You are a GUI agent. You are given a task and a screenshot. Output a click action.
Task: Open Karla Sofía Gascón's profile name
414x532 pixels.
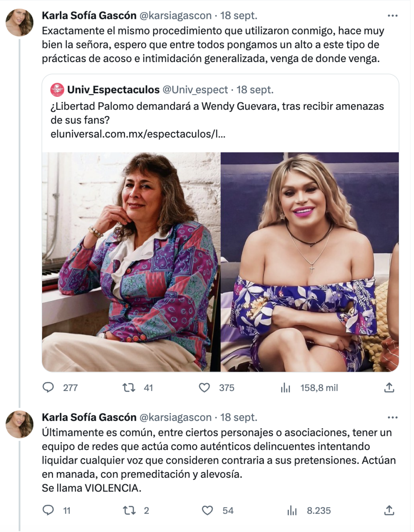point(88,16)
